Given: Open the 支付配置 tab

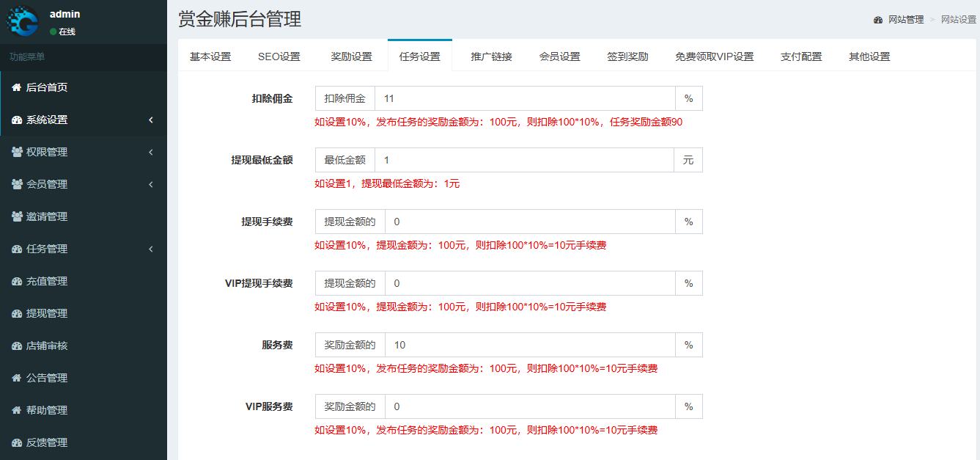Looking at the screenshot, I should point(801,55).
